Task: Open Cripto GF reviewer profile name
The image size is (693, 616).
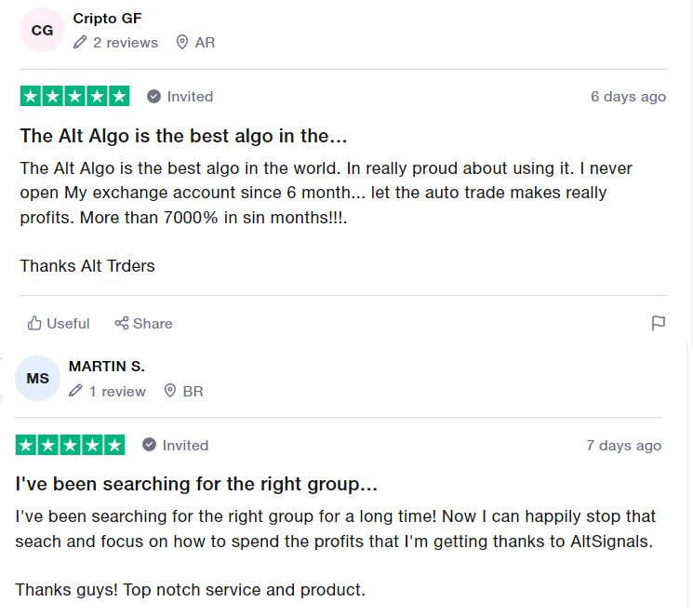Action: pos(107,19)
